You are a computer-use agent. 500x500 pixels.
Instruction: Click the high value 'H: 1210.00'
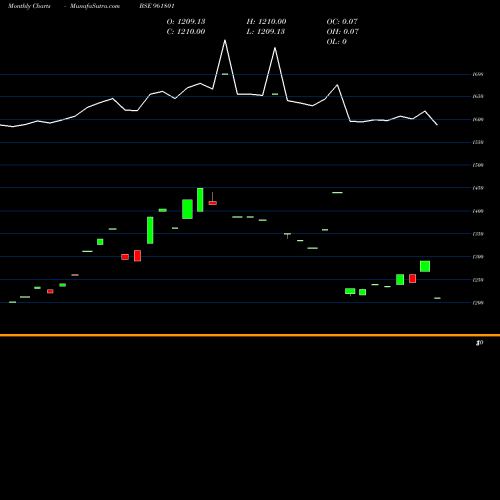(266, 22)
